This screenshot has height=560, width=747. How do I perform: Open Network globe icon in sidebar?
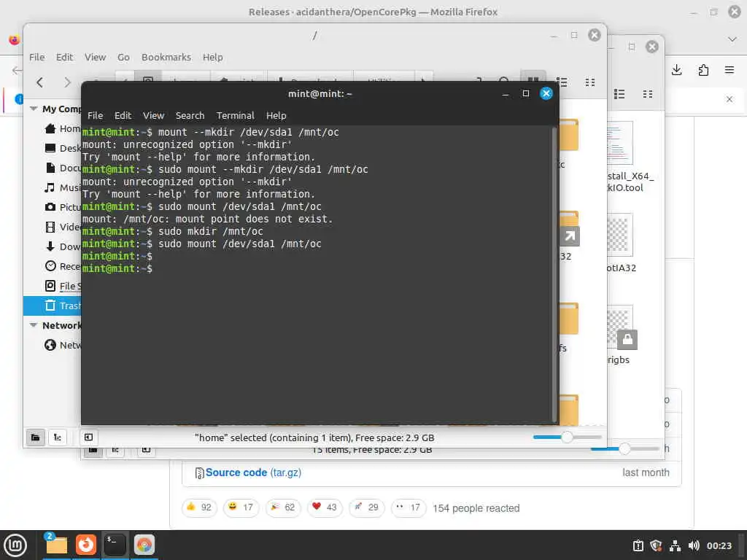coord(50,345)
